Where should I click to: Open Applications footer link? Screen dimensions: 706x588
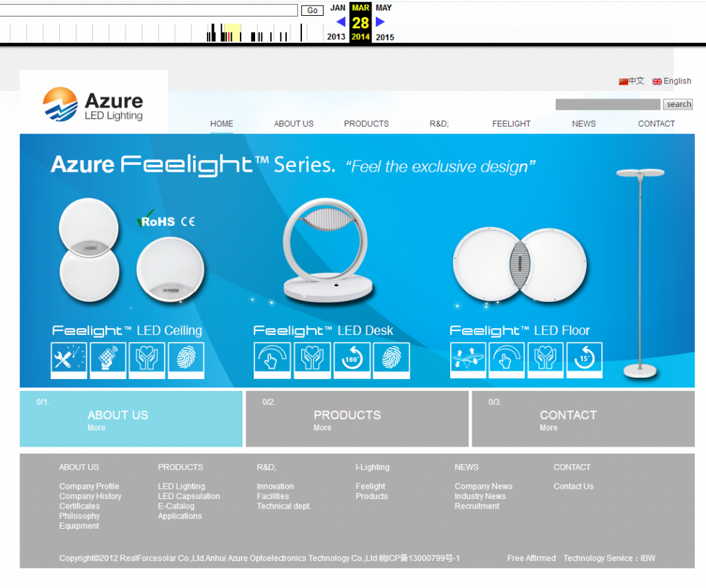coord(180,516)
